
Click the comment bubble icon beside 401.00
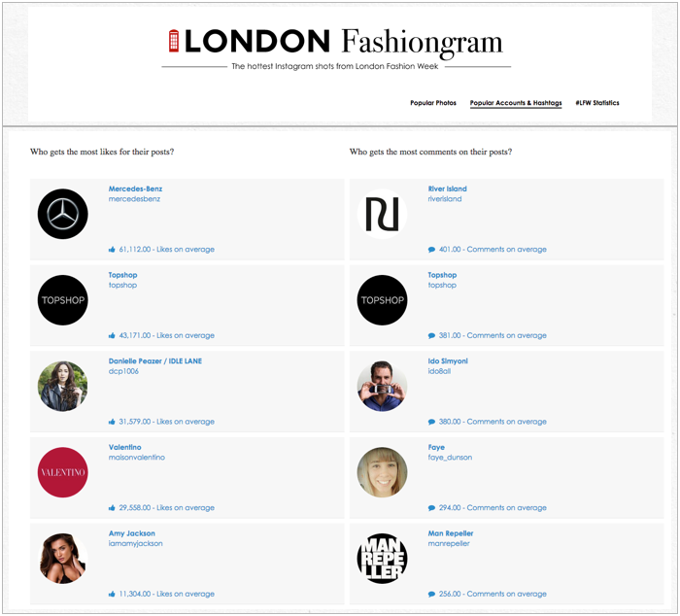click(x=431, y=250)
